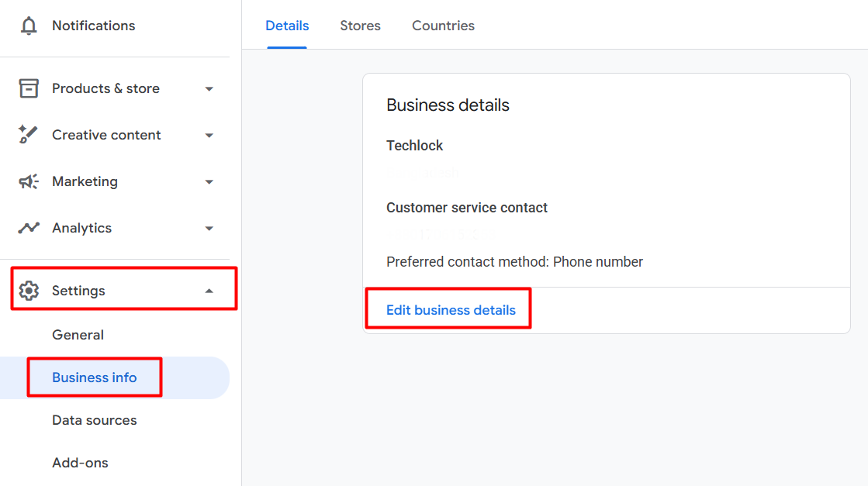Click the Edit business details link
Image resolution: width=868 pixels, height=486 pixels.
(x=451, y=310)
